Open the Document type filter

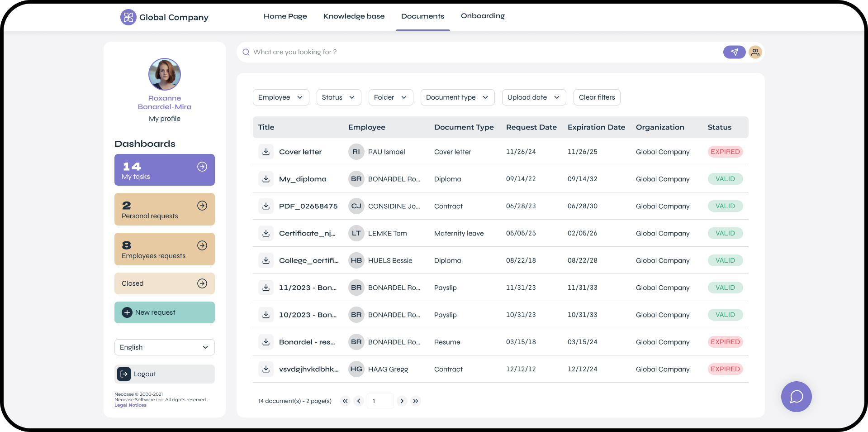click(x=457, y=97)
